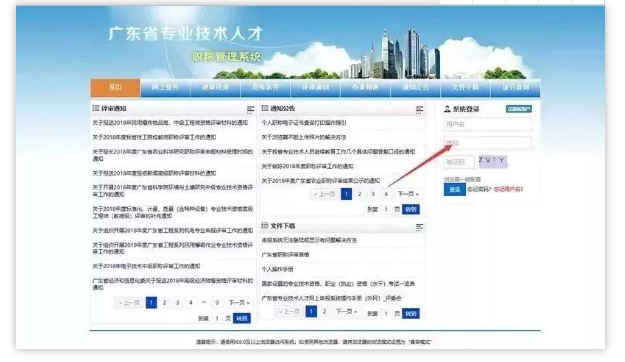
Task: Open more list icon in 评审通知 panel
Action: (x=250, y=109)
